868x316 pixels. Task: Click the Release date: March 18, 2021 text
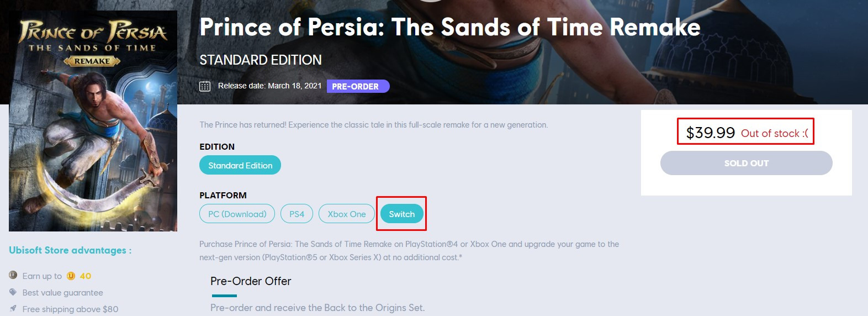[x=269, y=86]
